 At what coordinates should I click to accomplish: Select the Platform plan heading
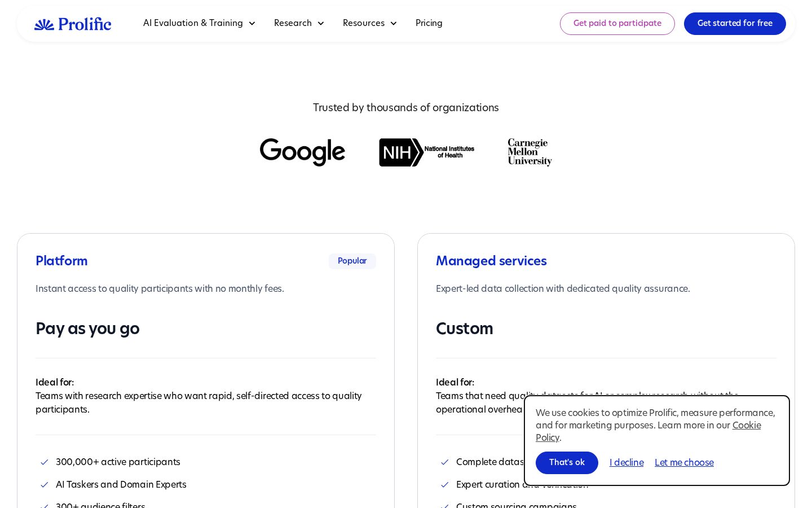[61, 261]
